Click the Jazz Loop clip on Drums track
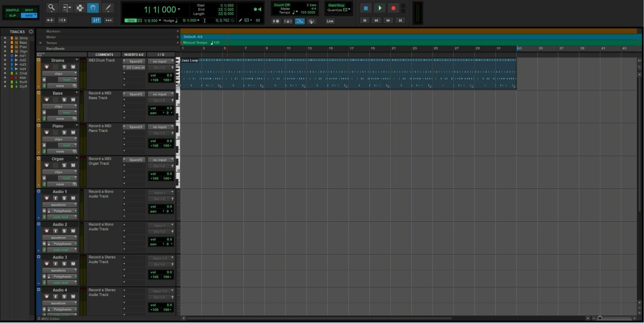The height and width of the screenshot is (323, 644). 335,73
